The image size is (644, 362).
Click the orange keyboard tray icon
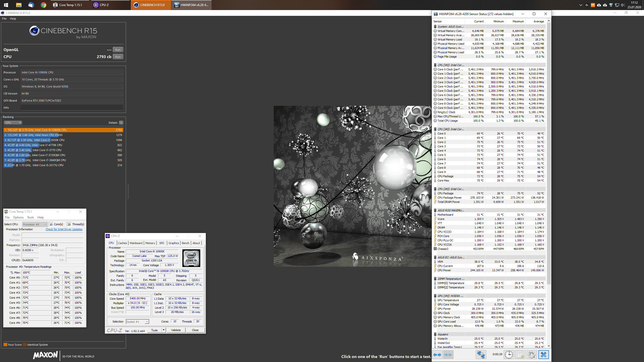coord(593,5)
